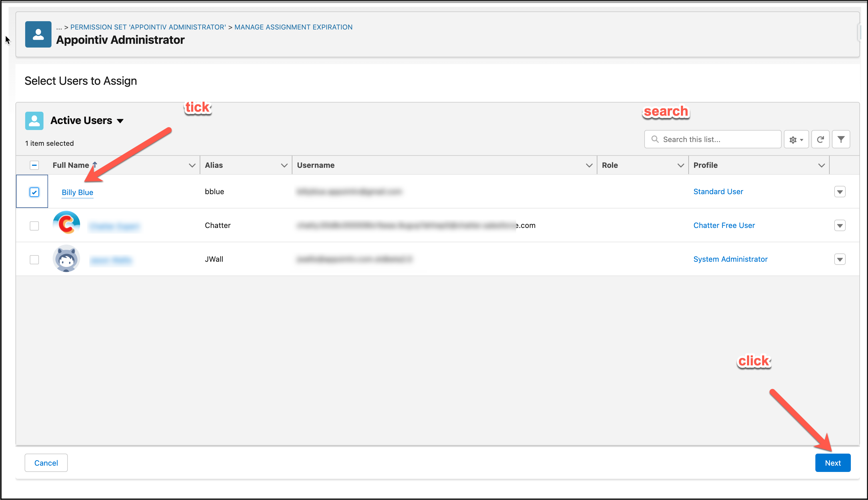Image resolution: width=868 pixels, height=500 pixels.
Task: Open row actions for JWall user
Action: tap(840, 259)
